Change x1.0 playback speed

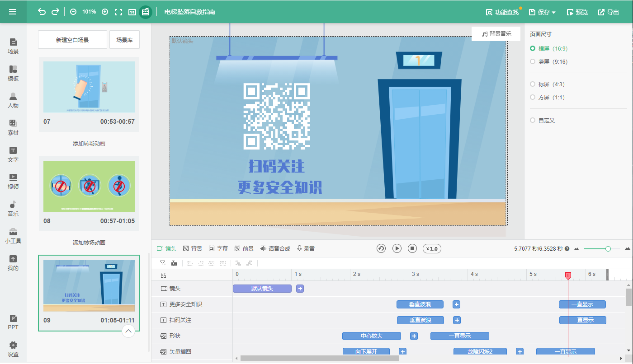click(x=432, y=248)
